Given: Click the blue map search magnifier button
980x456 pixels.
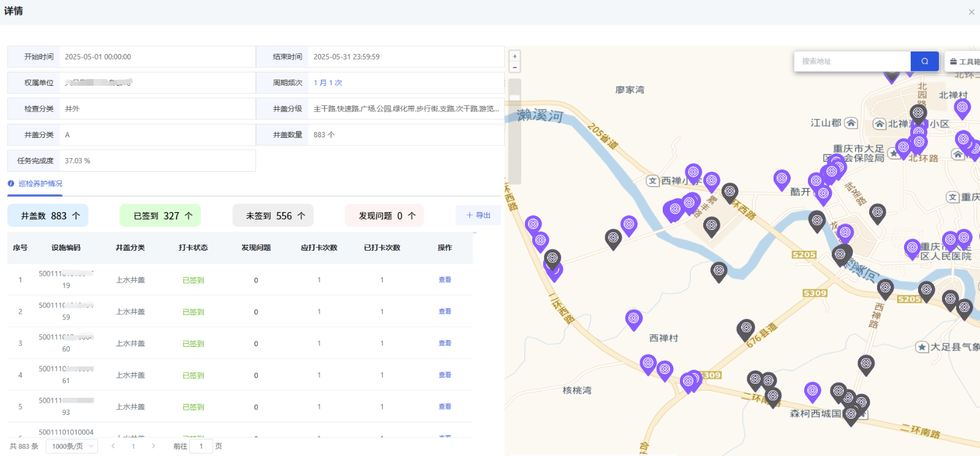Looking at the screenshot, I should click(924, 61).
